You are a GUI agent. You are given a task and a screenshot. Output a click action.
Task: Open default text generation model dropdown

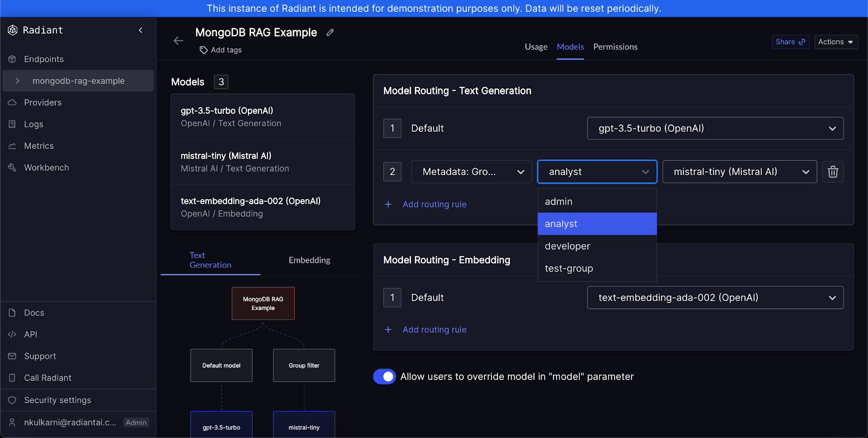tap(715, 128)
